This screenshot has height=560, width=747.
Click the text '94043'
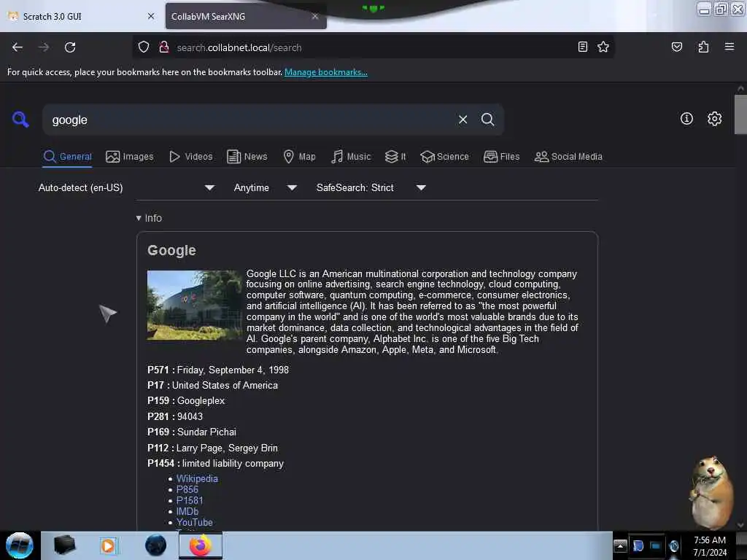[x=190, y=416]
